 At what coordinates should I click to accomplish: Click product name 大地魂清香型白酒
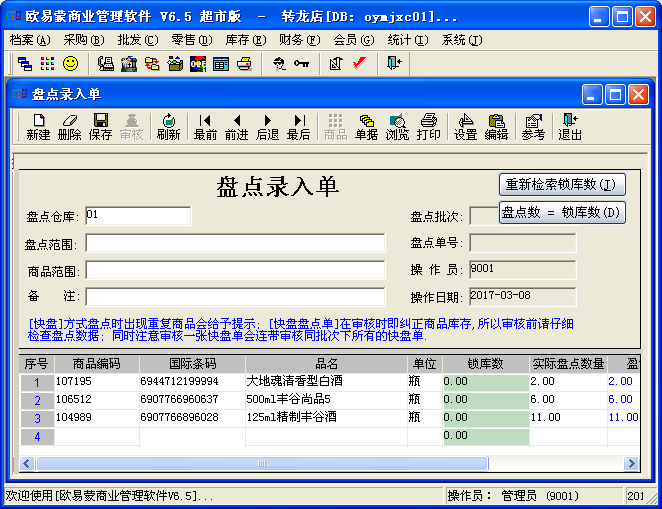click(326, 382)
